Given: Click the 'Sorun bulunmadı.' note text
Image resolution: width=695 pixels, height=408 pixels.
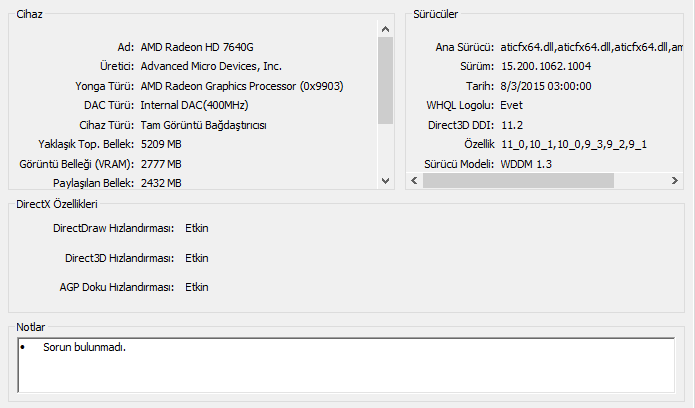Looking at the screenshot, I should [84, 347].
